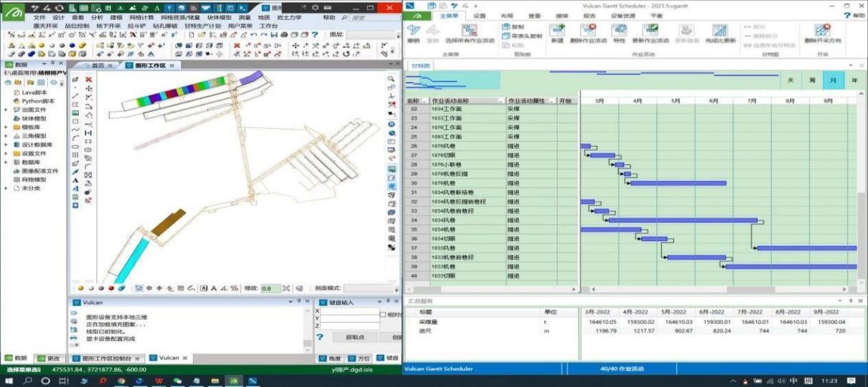
Task: Expand the 三角模型 tree node
Action: 6,136
